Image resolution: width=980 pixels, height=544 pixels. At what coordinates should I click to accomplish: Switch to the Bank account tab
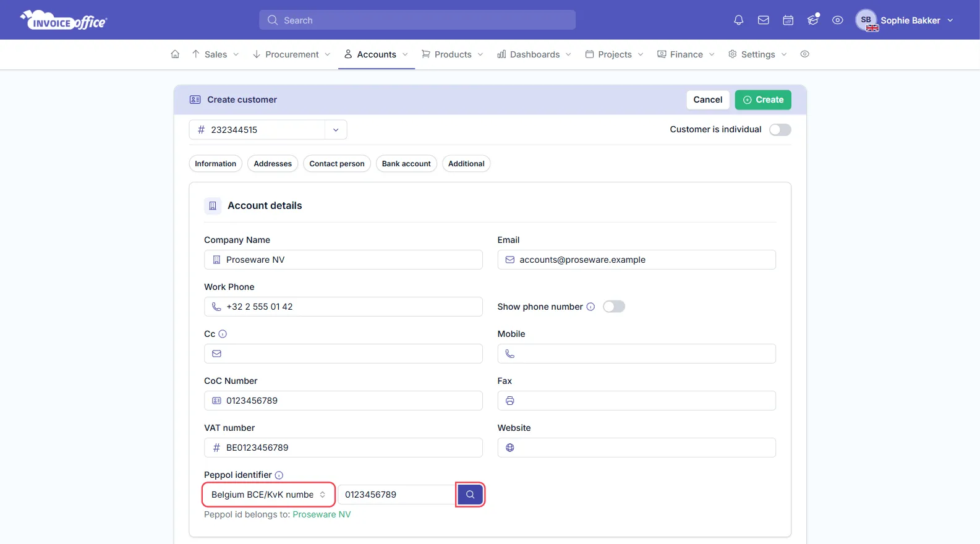coord(406,164)
